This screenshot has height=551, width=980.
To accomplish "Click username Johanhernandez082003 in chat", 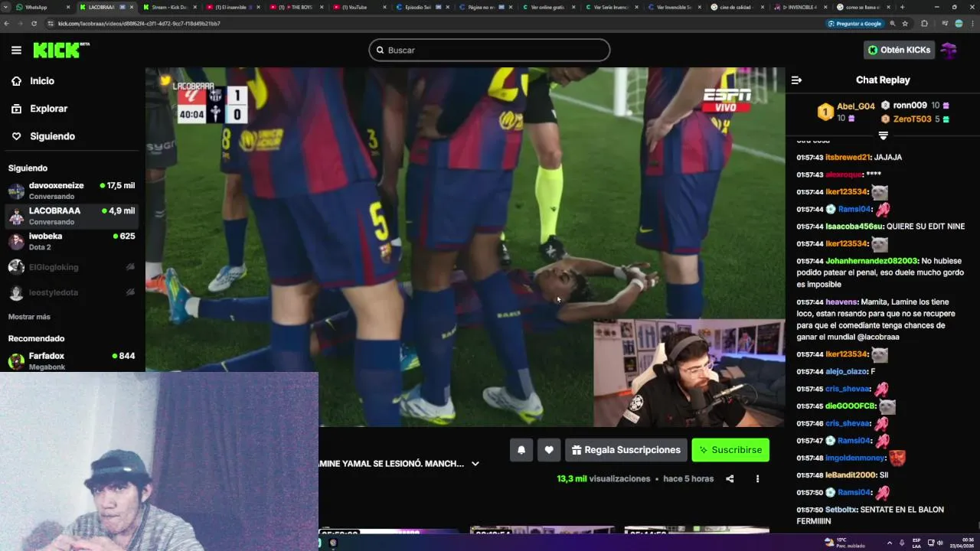I will [x=871, y=261].
